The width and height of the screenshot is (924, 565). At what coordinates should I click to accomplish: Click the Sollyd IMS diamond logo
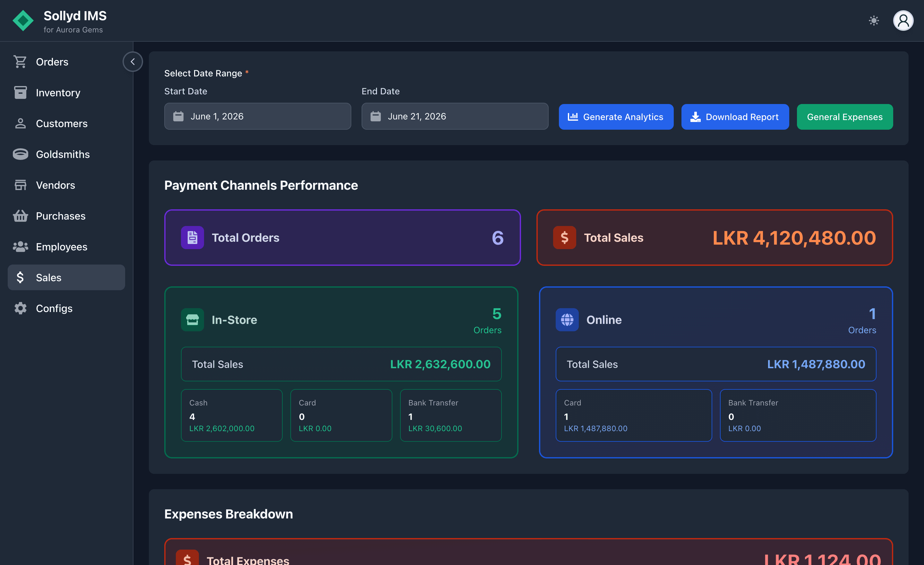(x=23, y=20)
